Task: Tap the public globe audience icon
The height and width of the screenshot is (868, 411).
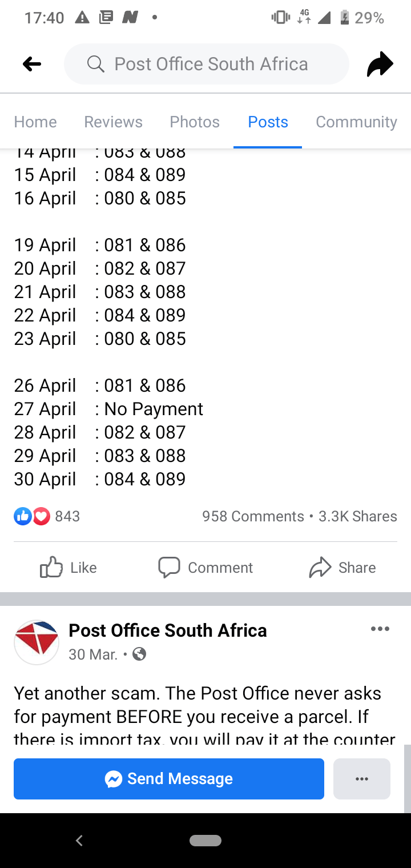Action: point(139,654)
